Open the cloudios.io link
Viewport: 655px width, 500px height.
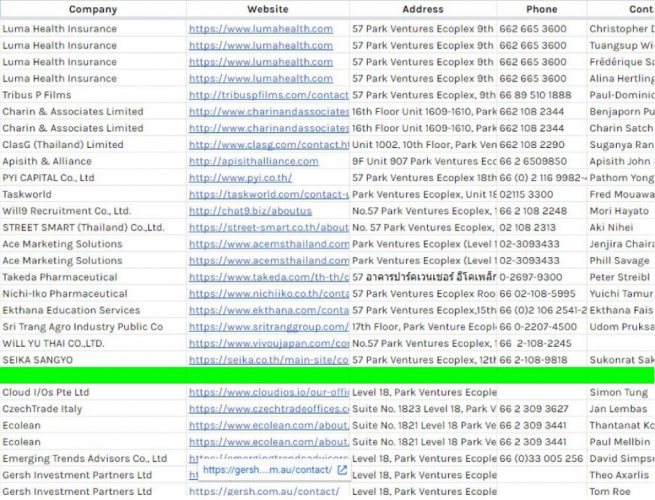[x=269, y=393]
